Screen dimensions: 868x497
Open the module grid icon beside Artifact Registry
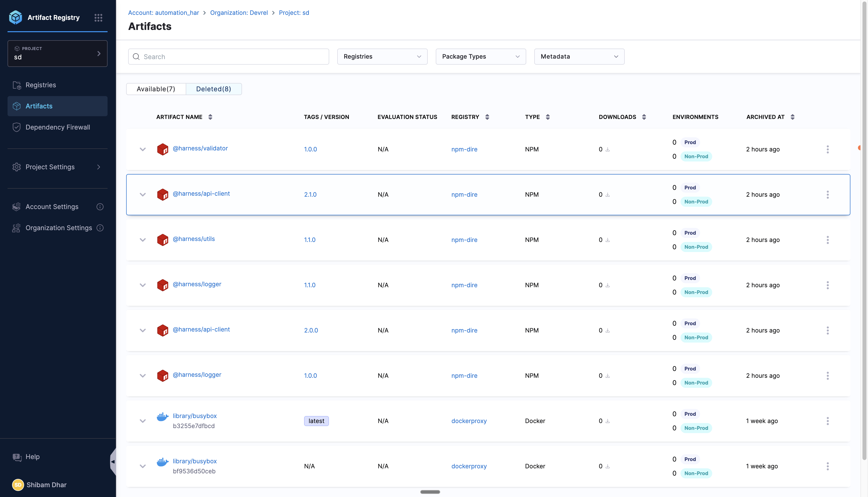pyautogui.click(x=99, y=17)
